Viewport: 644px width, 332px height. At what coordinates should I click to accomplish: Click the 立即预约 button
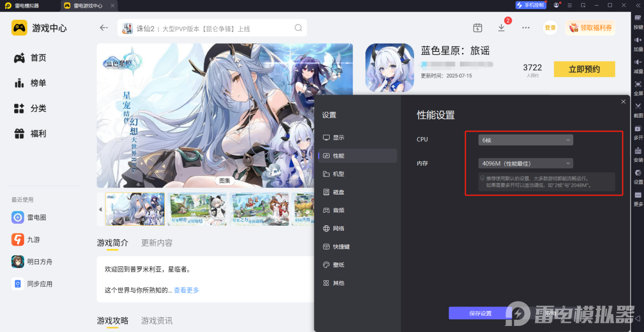point(584,69)
